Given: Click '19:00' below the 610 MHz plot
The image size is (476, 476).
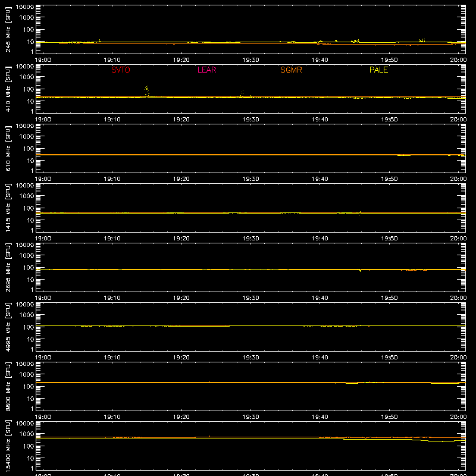Looking at the screenshot, I should 43,179.
